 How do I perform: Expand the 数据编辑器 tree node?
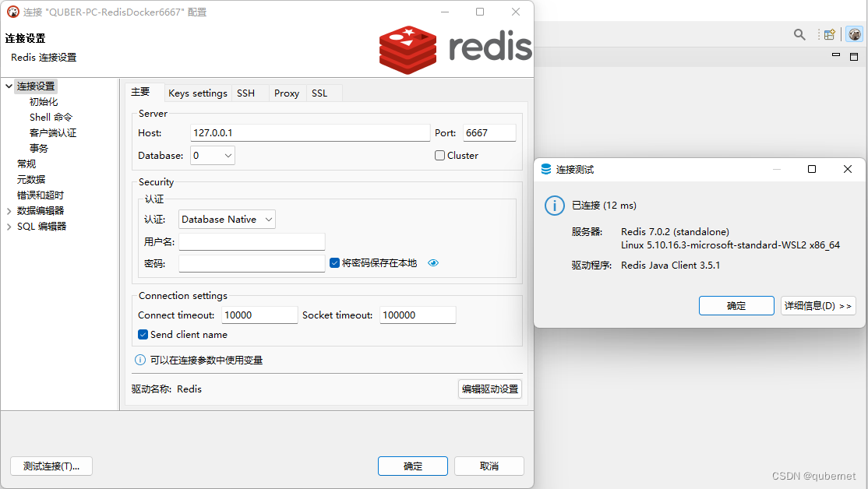tap(9, 211)
